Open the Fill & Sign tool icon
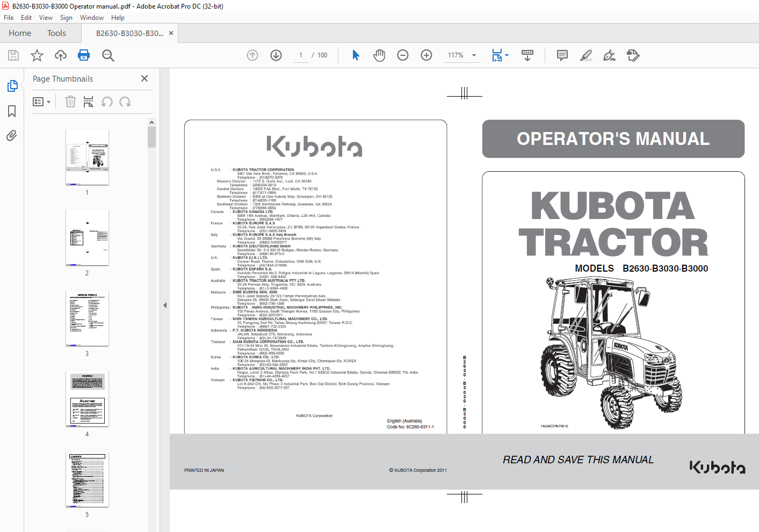759x532 pixels. click(x=609, y=55)
